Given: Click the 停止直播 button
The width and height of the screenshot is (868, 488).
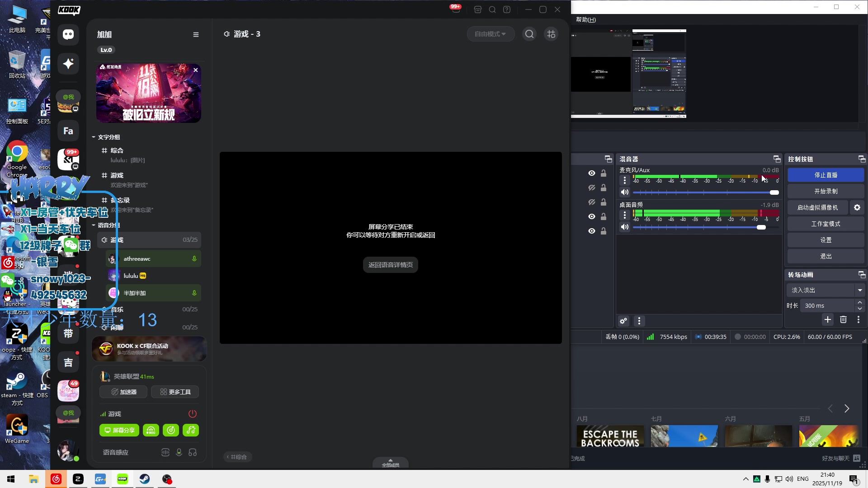Looking at the screenshot, I should (x=826, y=175).
